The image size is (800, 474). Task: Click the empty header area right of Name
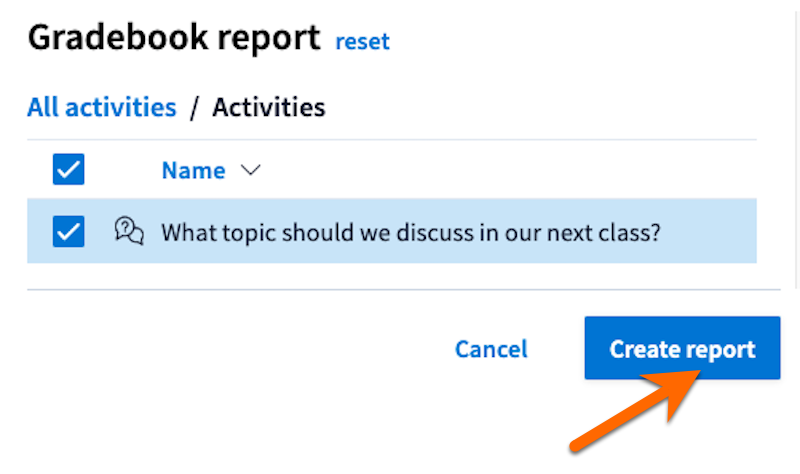[x=500, y=170]
